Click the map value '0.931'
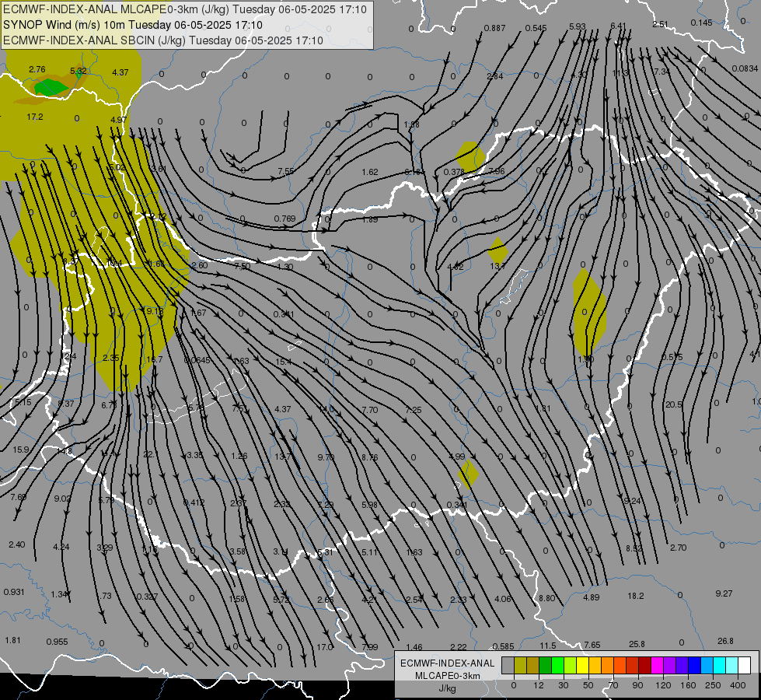This screenshot has height=700, width=761. pos(13,592)
